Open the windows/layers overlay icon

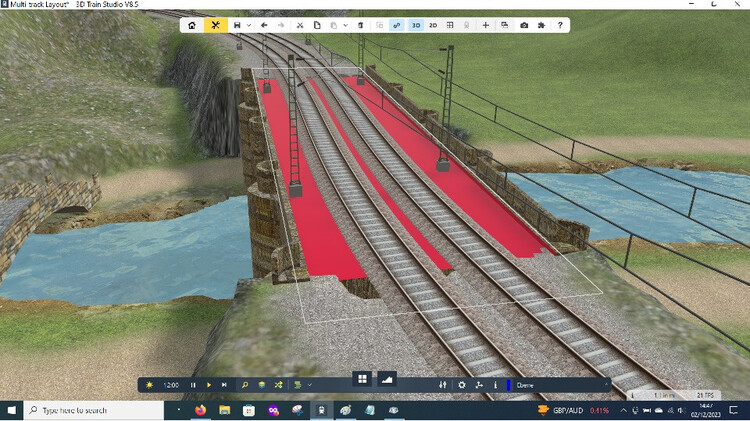click(x=505, y=25)
